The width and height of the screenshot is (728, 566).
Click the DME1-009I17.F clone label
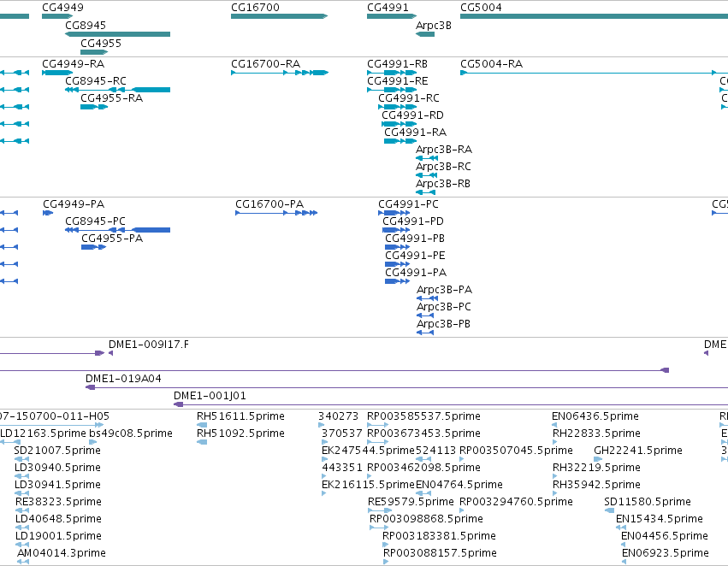point(149,345)
